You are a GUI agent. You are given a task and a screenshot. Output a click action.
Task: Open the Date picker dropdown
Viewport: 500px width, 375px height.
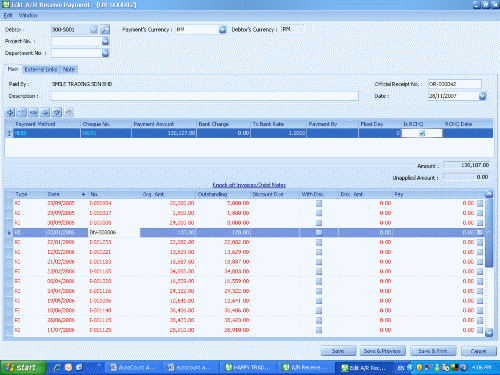(x=482, y=96)
